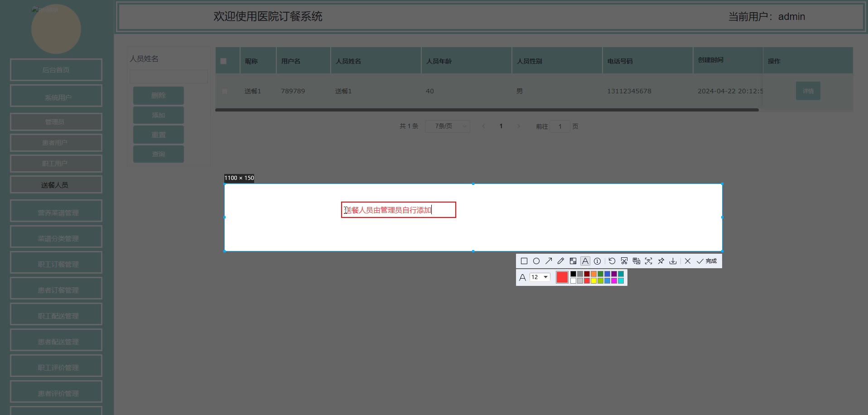This screenshot has width=868, height=415.
Task: Click the 查询 button
Action: 159,154
